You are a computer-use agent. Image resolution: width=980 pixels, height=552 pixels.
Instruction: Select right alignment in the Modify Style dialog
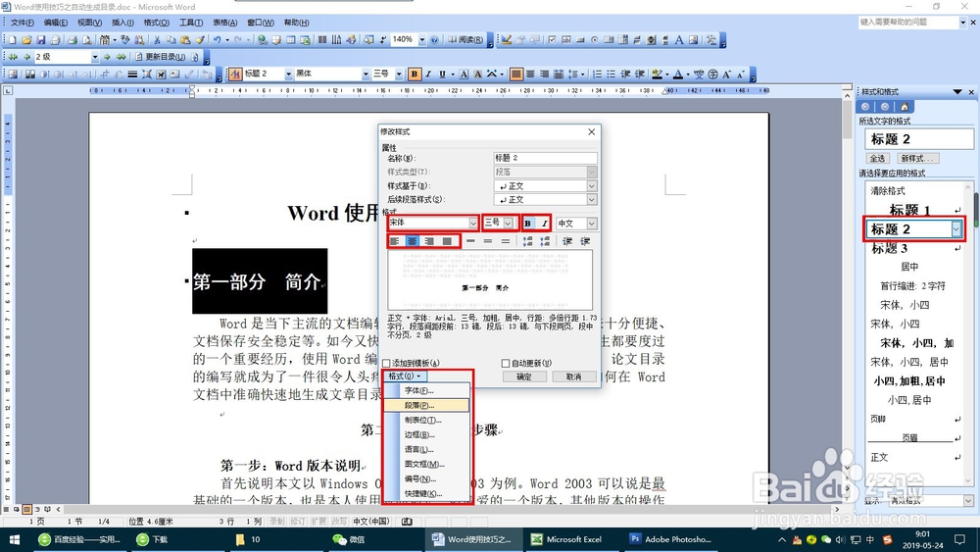[x=429, y=240]
